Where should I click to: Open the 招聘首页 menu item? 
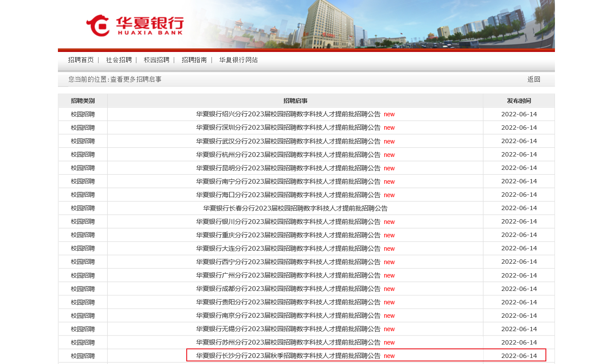pos(81,60)
